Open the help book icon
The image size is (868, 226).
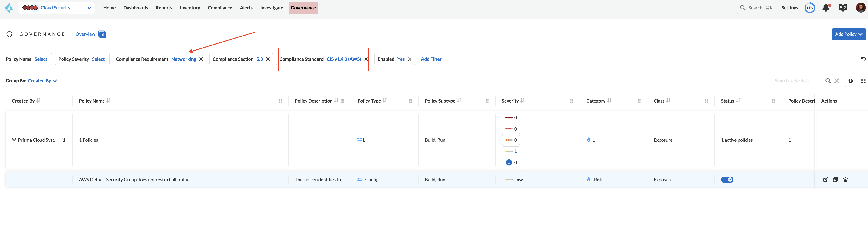[x=843, y=8]
